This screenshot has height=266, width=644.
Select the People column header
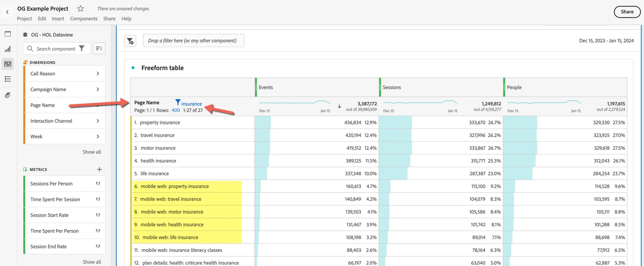[565, 88]
